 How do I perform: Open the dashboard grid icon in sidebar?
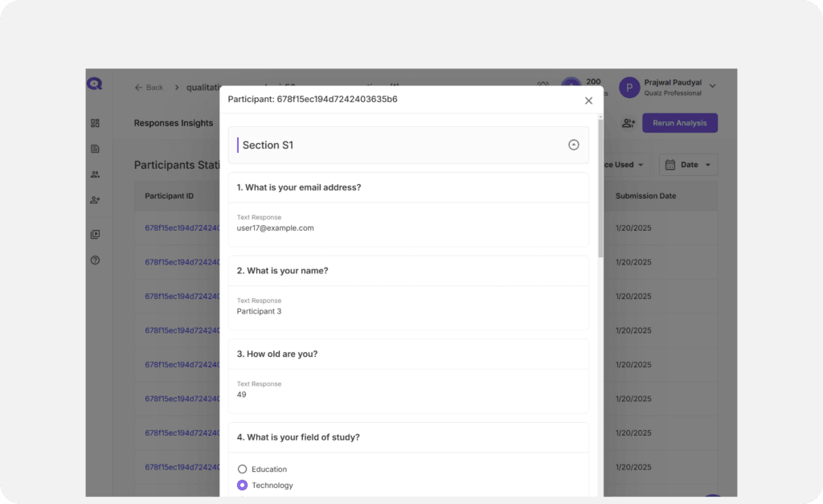95,123
